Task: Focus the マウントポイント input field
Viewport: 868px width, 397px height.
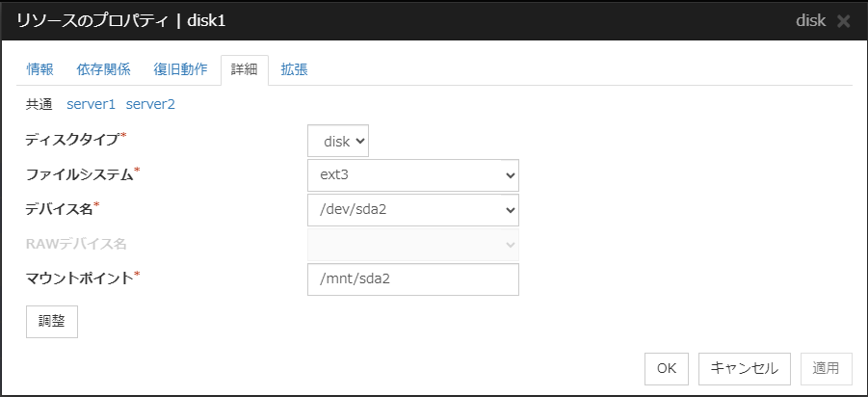Action: 412,278
